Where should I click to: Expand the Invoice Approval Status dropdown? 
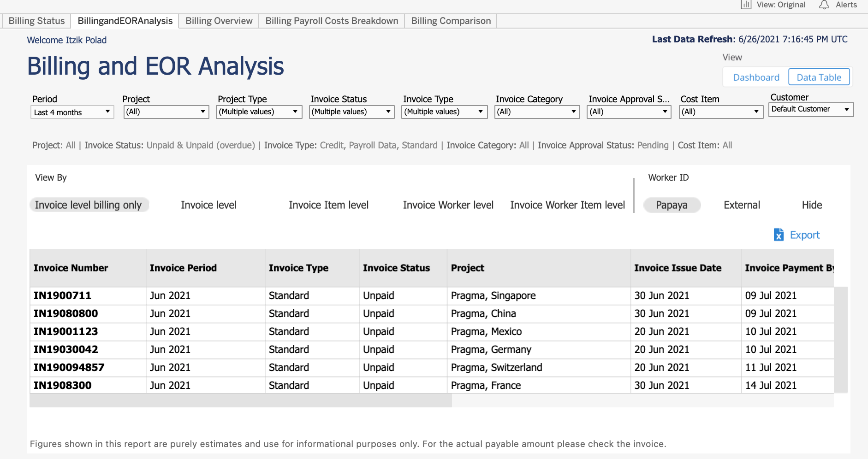(665, 112)
